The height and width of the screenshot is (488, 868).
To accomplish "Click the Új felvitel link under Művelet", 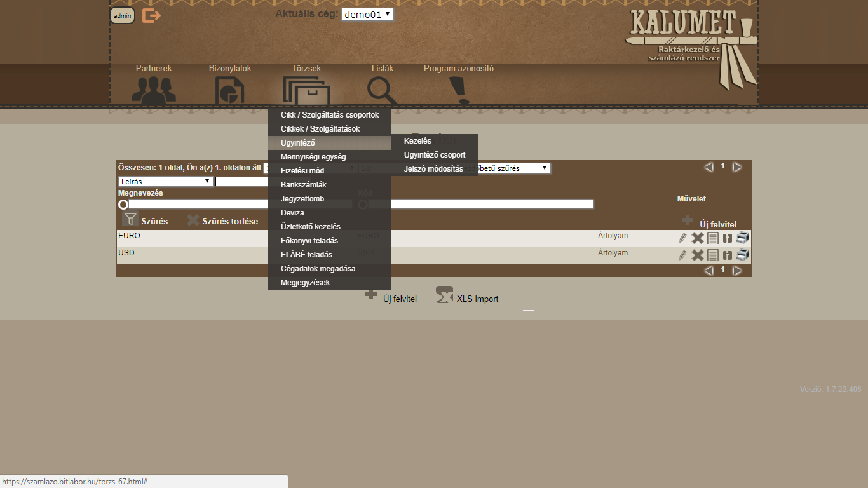I will click(x=718, y=224).
